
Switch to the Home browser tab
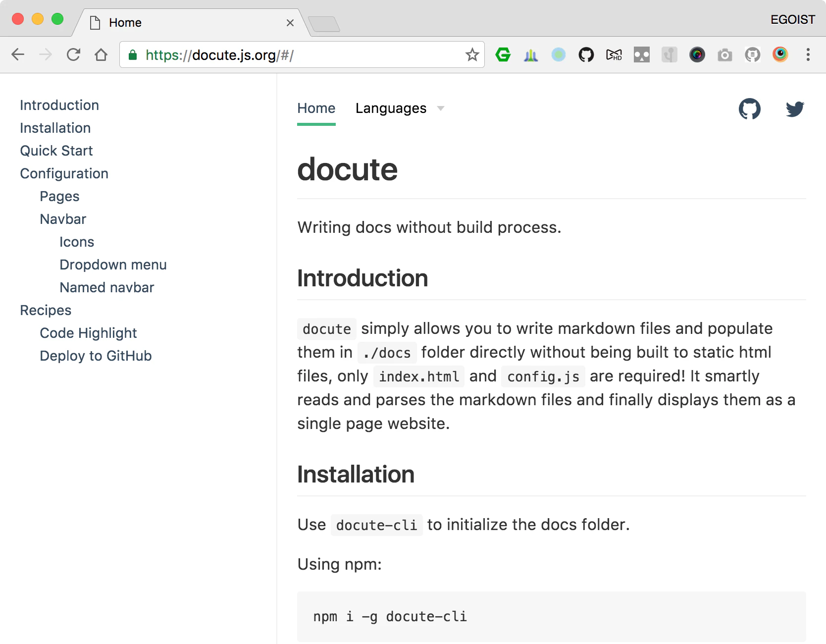191,22
